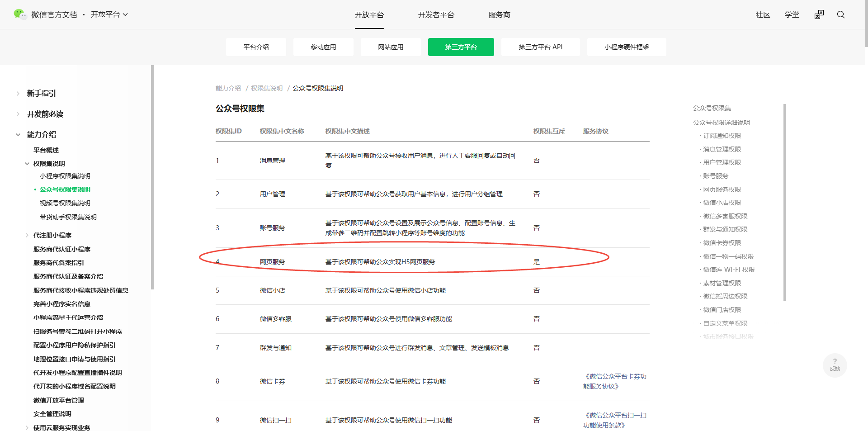The image size is (868, 431).
Task: Switch to 开发者平台 top tab
Action: pyautogui.click(x=436, y=15)
